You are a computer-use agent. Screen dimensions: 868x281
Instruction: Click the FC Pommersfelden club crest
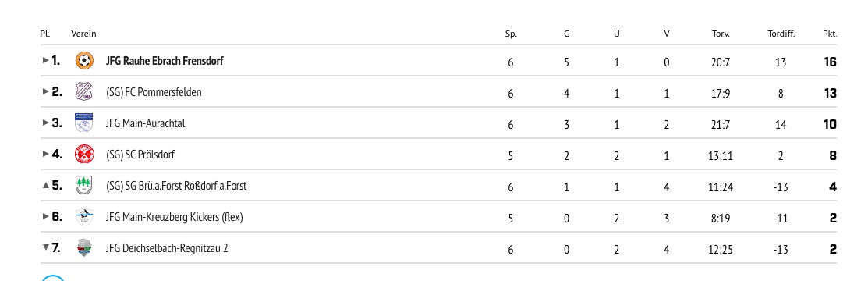(x=84, y=91)
